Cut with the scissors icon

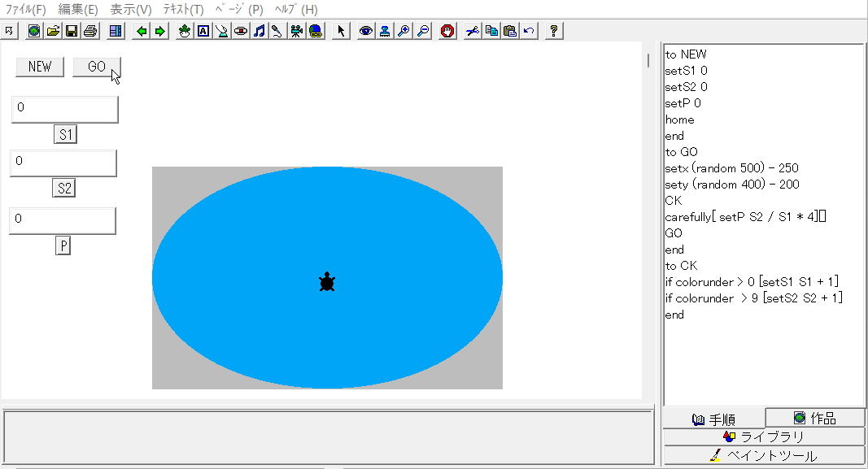point(472,31)
